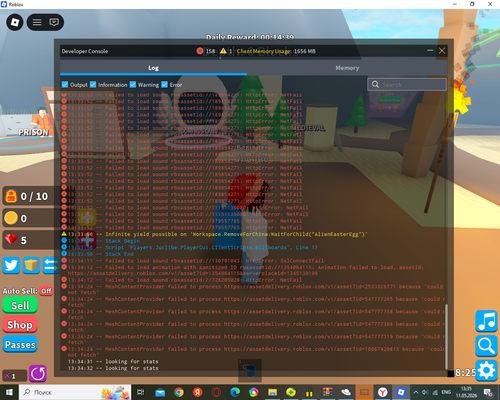Open the magnifier search game button
The width and height of the screenshot is (500, 400).
pyautogui.click(x=486, y=346)
